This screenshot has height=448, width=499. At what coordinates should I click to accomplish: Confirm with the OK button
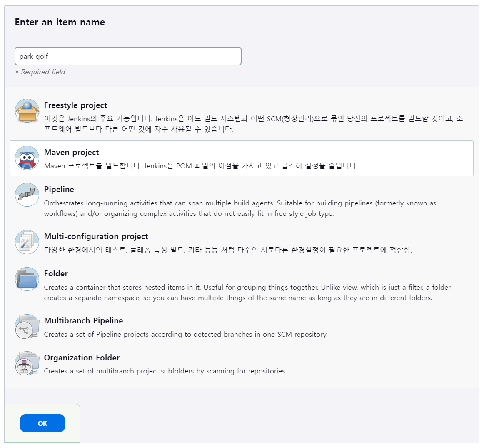[x=42, y=423]
